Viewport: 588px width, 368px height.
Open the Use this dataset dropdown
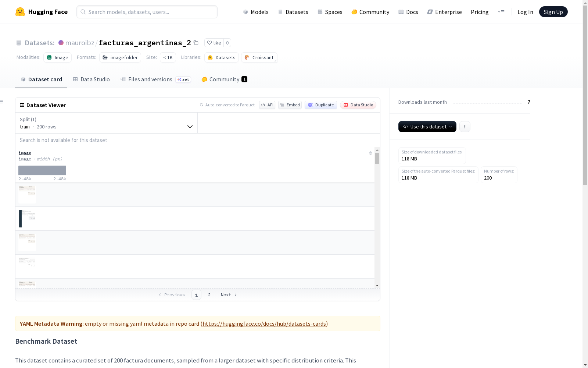427,127
